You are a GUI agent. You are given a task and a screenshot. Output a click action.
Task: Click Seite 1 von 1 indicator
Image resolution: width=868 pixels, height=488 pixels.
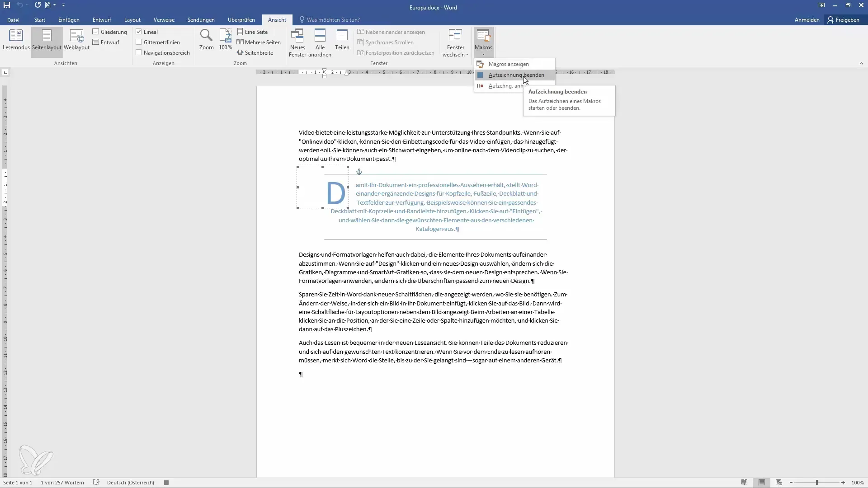click(x=18, y=483)
